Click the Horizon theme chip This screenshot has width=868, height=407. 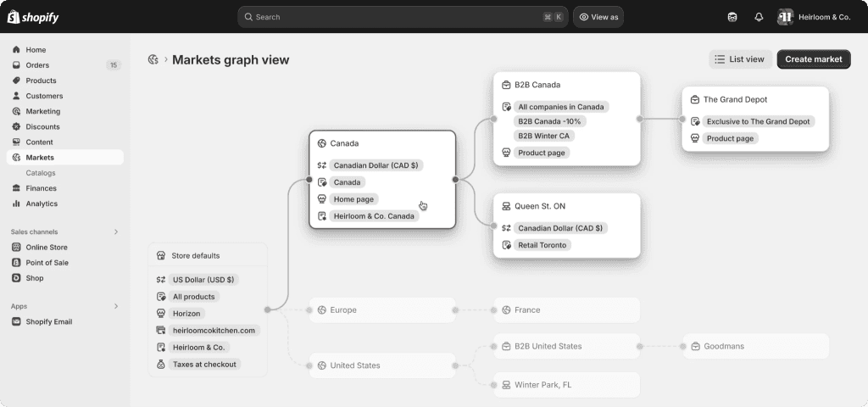186,314
